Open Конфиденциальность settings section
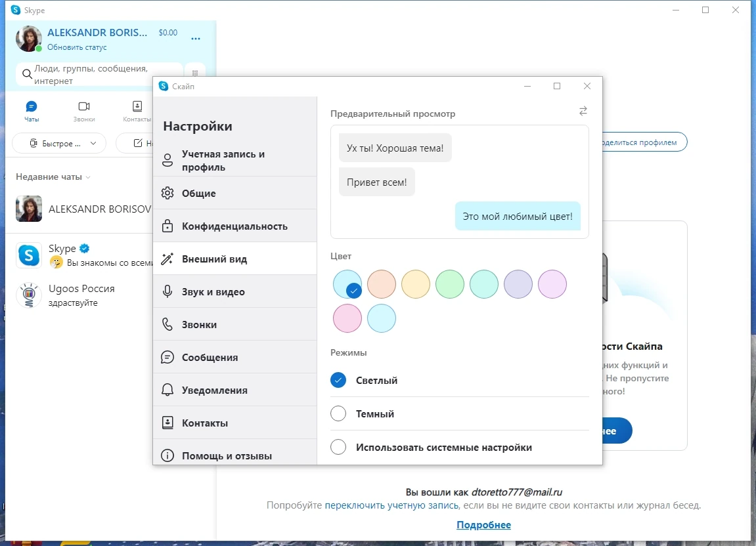The width and height of the screenshot is (756, 546). [234, 226]
